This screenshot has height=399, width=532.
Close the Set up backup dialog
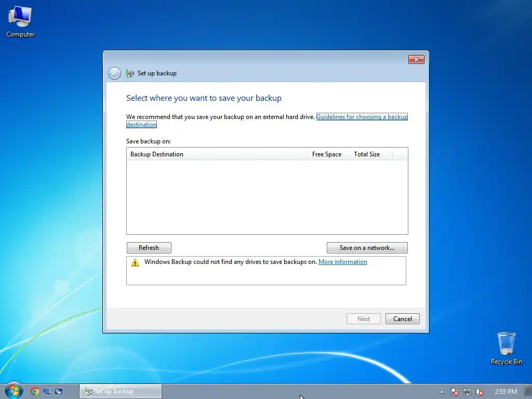416,59
